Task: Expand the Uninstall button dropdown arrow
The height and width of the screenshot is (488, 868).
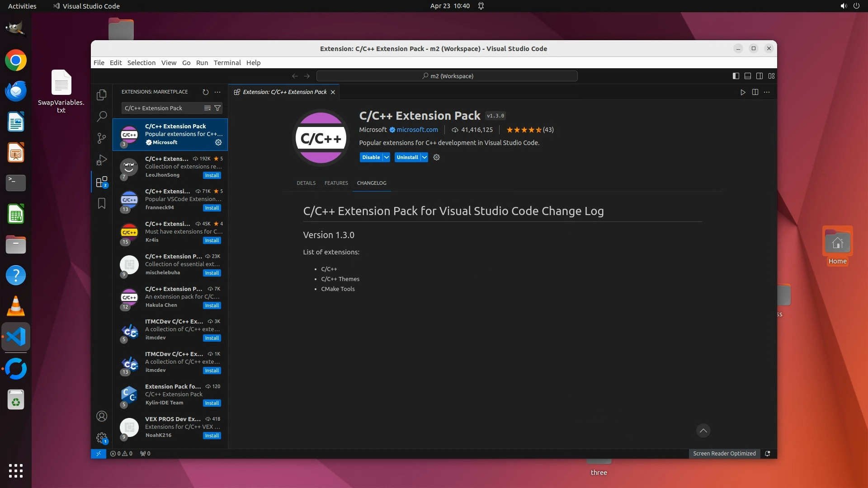Action: click(x=425, y=157)
